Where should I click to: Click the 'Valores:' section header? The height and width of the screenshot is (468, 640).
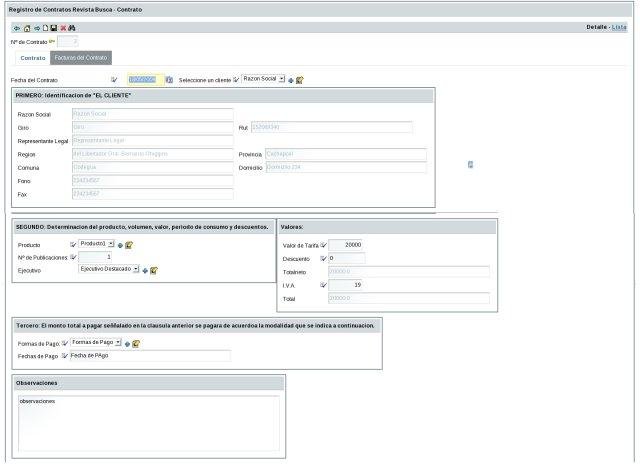(387, 227)
